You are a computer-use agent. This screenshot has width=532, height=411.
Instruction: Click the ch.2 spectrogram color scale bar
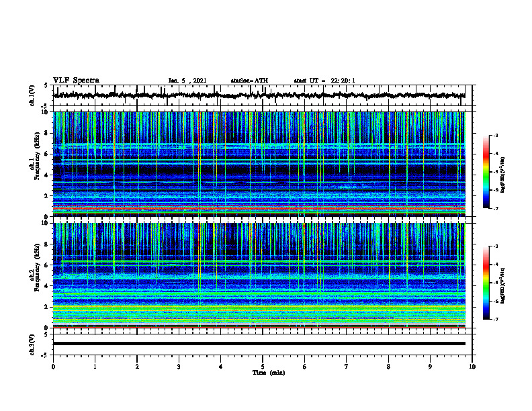click(486, 283)
